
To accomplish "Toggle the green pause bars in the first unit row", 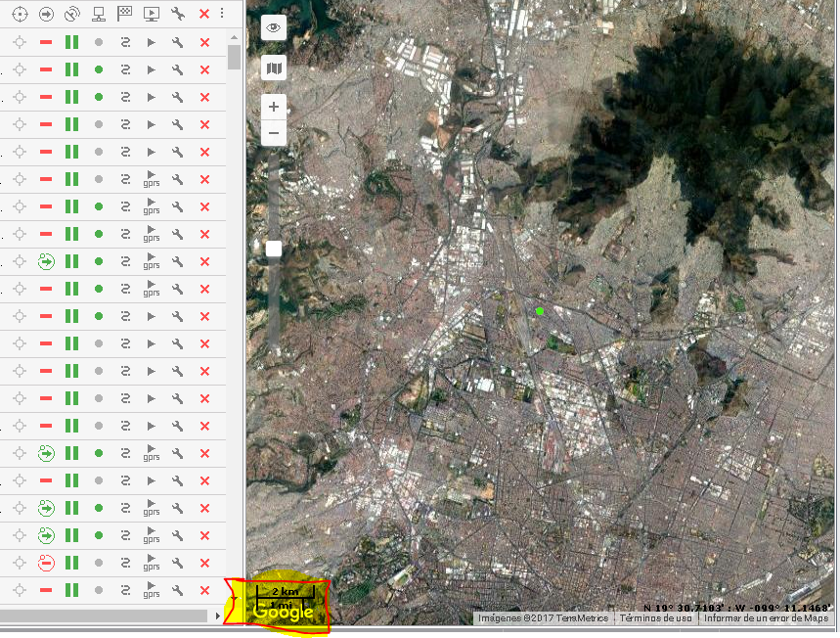I will pos(71,42).
